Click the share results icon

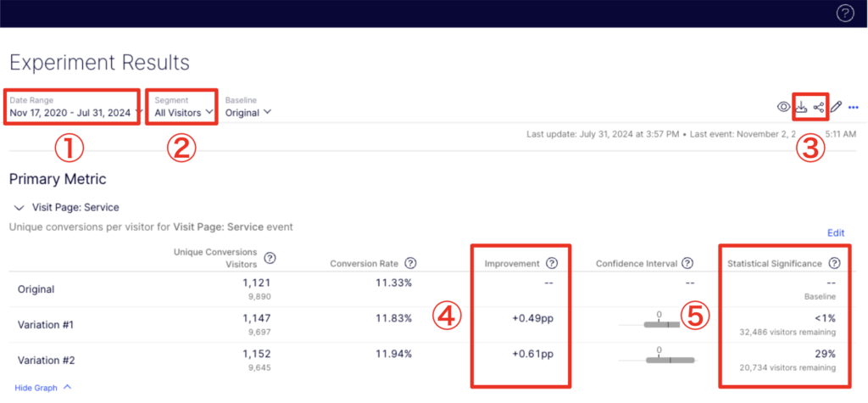pos(819,107)
